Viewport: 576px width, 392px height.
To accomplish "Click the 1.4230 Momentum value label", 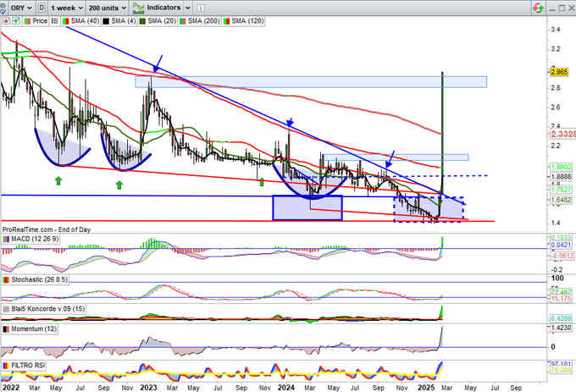I will click(562, 328).
